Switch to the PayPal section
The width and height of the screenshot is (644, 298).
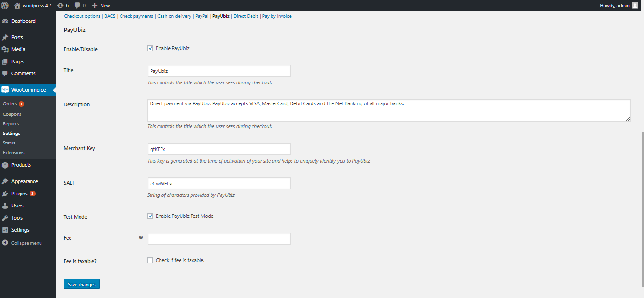[x=201, y=16]
